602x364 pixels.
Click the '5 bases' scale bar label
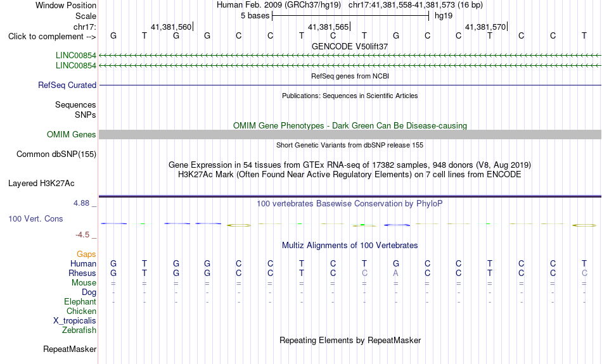click(255, 16)
